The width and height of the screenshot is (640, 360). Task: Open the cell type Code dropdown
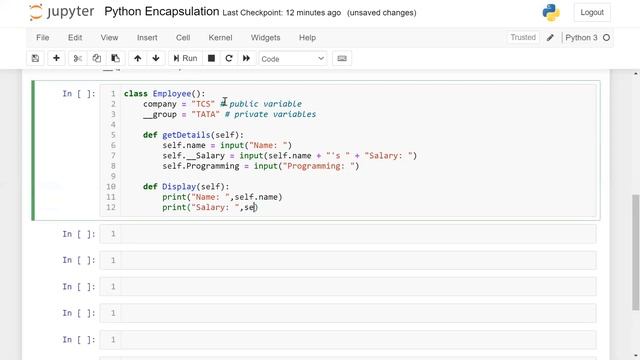click(x=293, y=59)
